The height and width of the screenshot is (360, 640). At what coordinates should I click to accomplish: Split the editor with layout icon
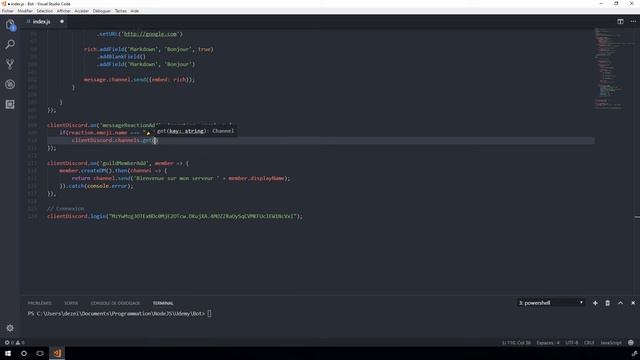(620, 21)
